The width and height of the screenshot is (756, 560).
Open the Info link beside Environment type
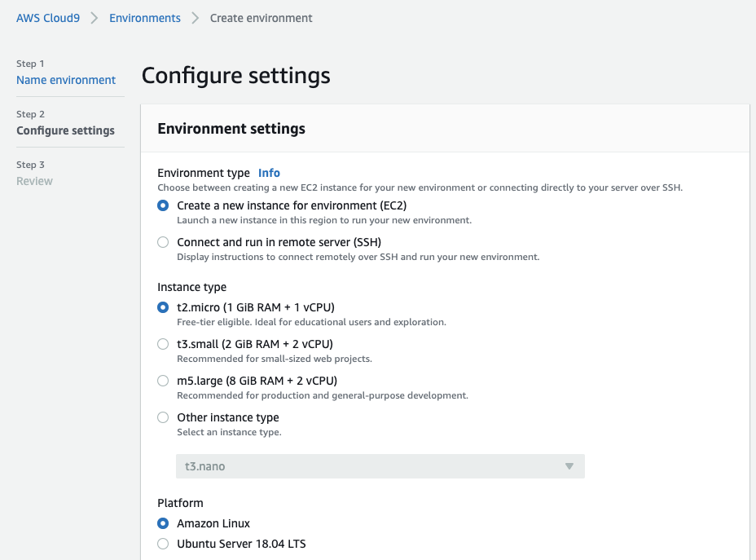pos(269,173)
